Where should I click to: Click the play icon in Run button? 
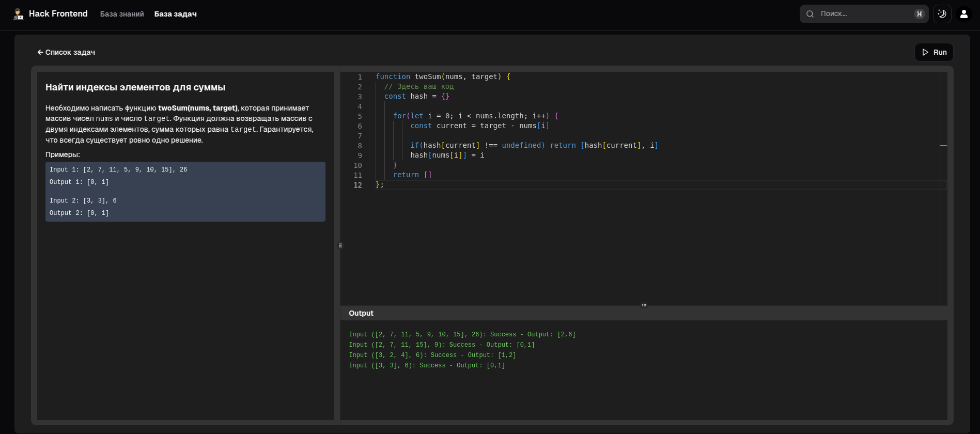click(x=925, y=52)
